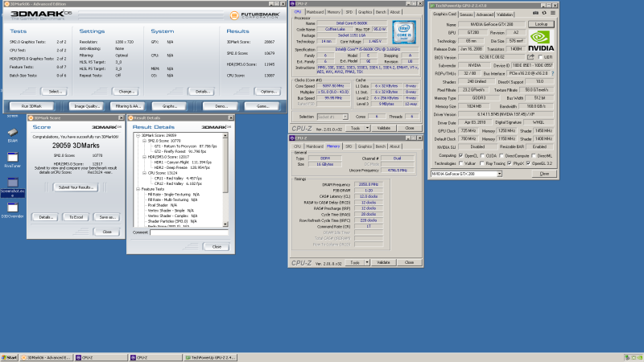Select the Screenshot.exe desktop icon
Screen dimensions: 644x362
tap(12, 183)
